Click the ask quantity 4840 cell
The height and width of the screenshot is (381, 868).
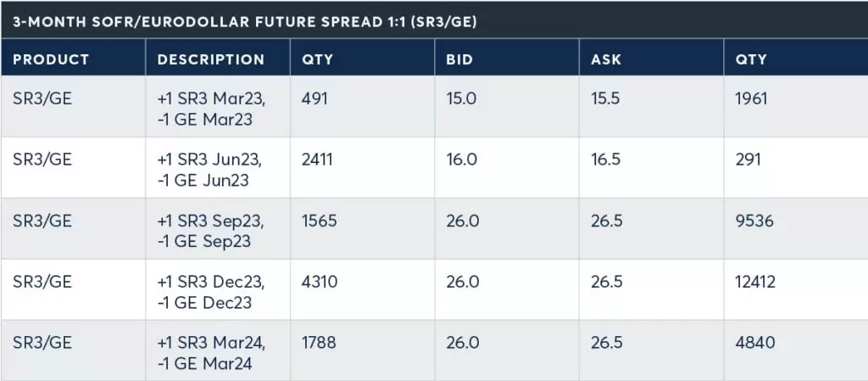point(754,343)
